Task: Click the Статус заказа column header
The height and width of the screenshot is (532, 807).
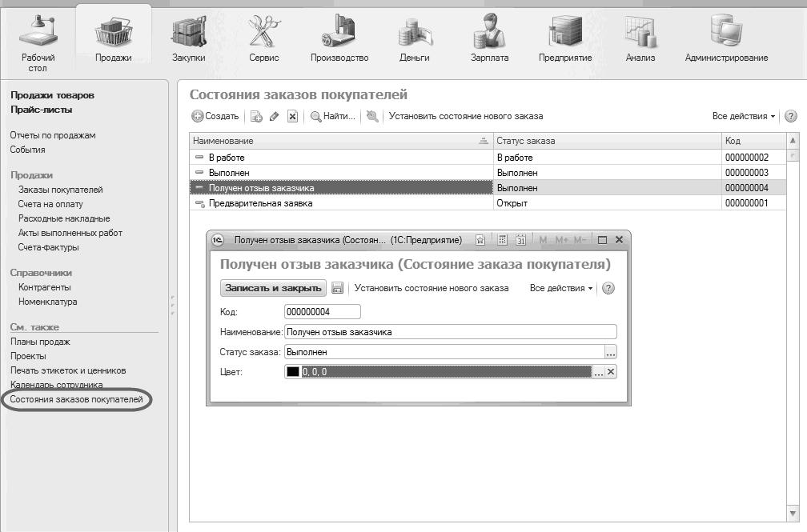Action: [608, 141]
